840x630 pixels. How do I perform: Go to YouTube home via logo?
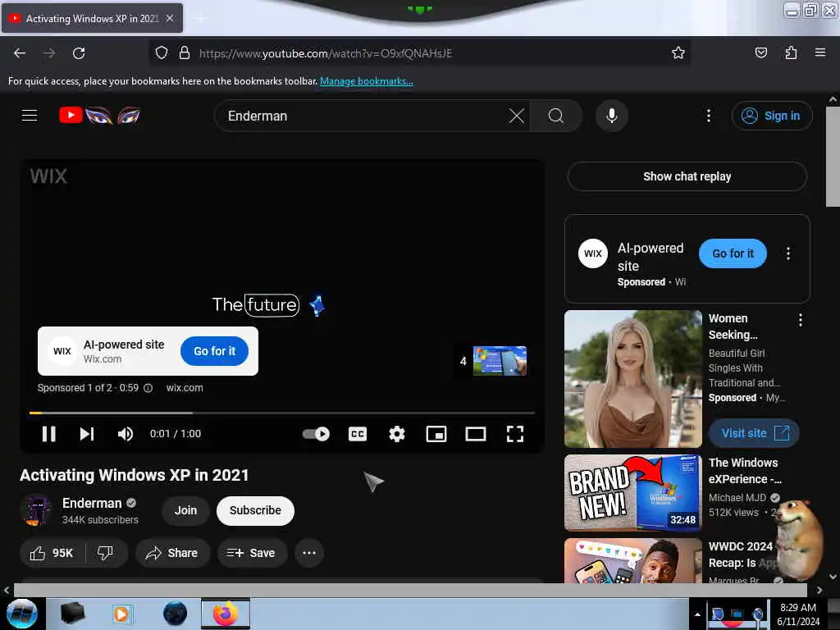point(99,115)
